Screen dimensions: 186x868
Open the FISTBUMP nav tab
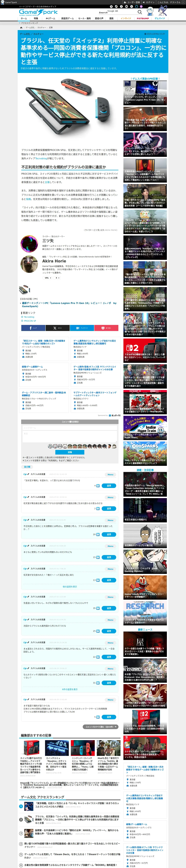(x=143, y=19)
